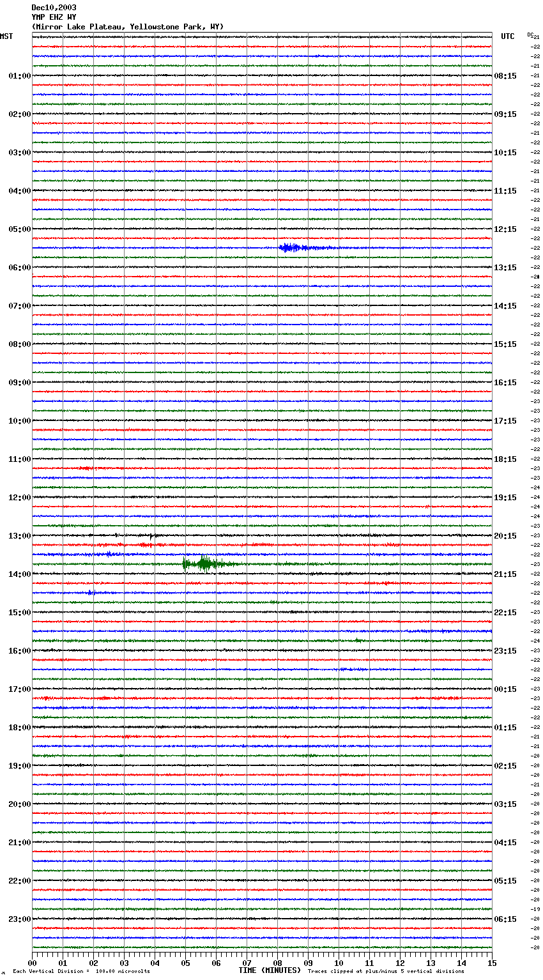Pick the 17:15 UTC row label

(505, 421)
